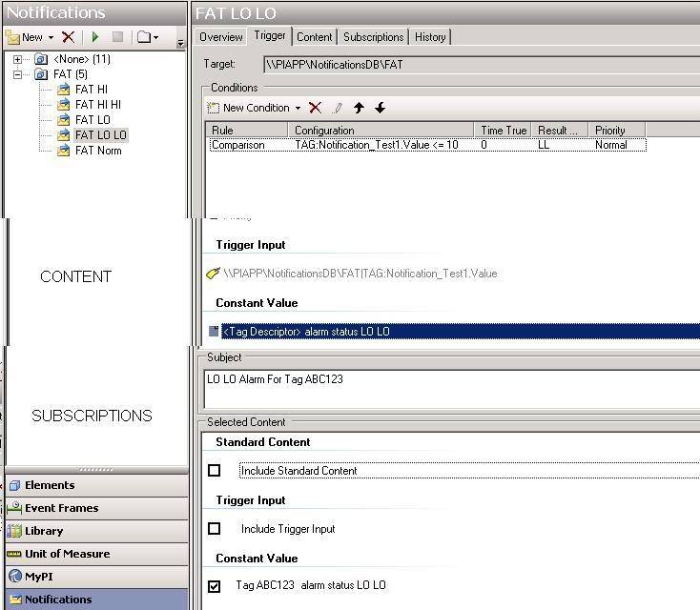Open the Library navigation section
Screen dimensions: 700x610
[x=97, y=531]
